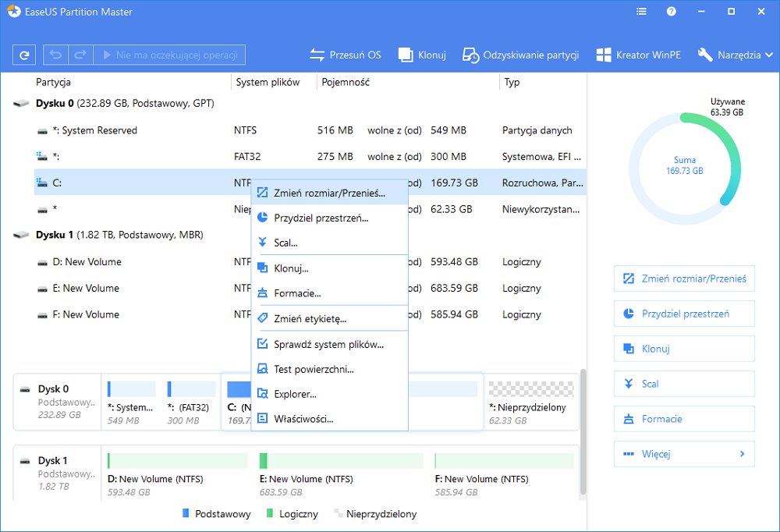780x532 pixels.
Task: Choose Formacie in context menu
Action: 329,293
